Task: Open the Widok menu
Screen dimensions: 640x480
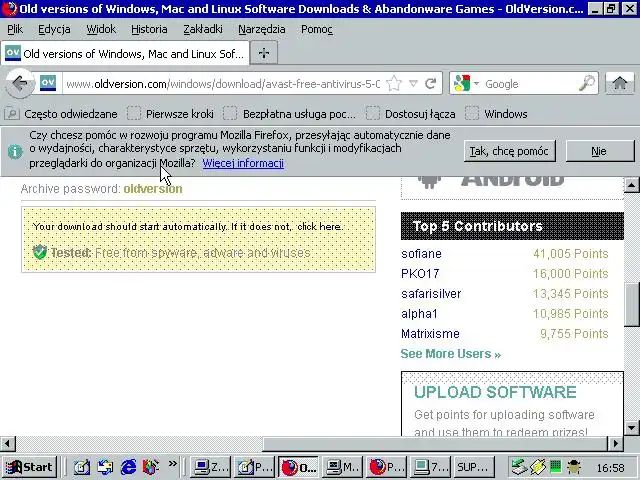Action: pyautogui.click(x=101, y=29)
